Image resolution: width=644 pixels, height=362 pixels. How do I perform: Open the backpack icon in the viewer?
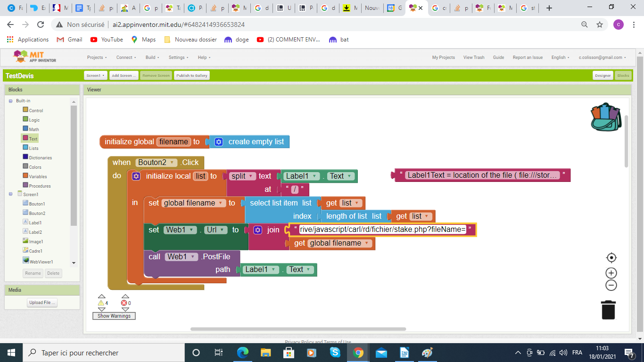[x=606, y=117]
